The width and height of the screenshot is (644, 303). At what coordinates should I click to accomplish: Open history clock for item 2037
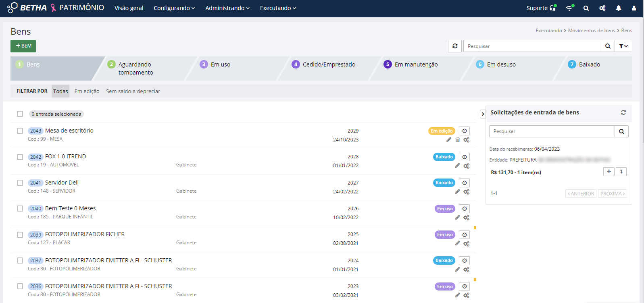tap(465, 261)
